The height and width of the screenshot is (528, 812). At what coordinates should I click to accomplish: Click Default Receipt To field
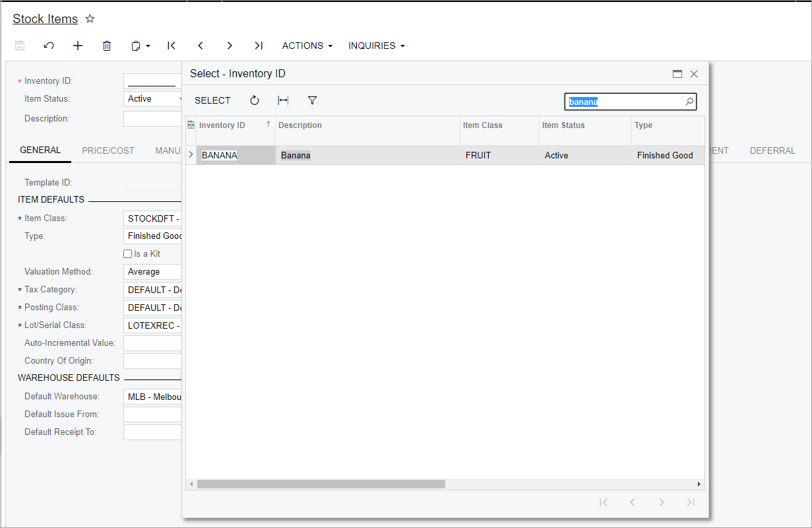(x=152, y=432)
